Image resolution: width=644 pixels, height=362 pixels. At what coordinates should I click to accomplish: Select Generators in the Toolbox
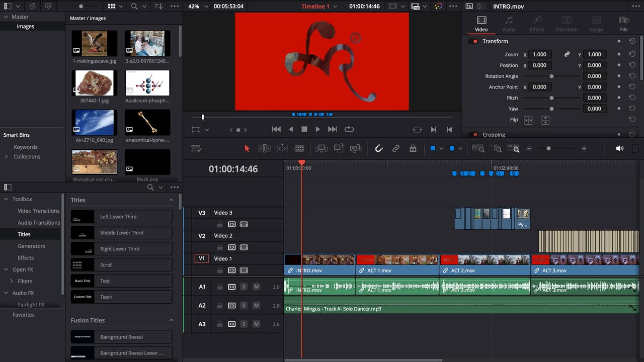pyautogui.click(x=31, y=246)
